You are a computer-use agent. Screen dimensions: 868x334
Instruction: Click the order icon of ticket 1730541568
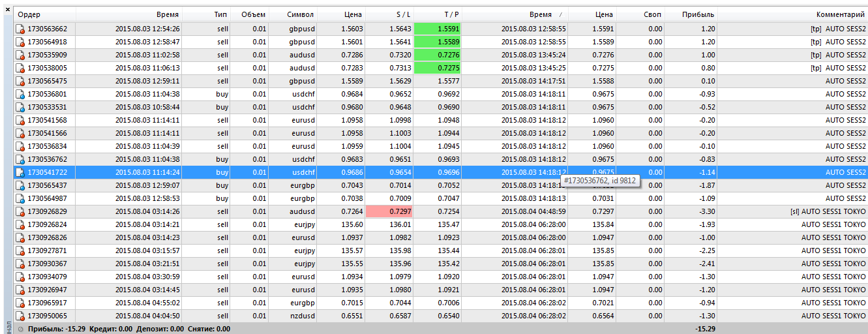[x=20, y=120]
